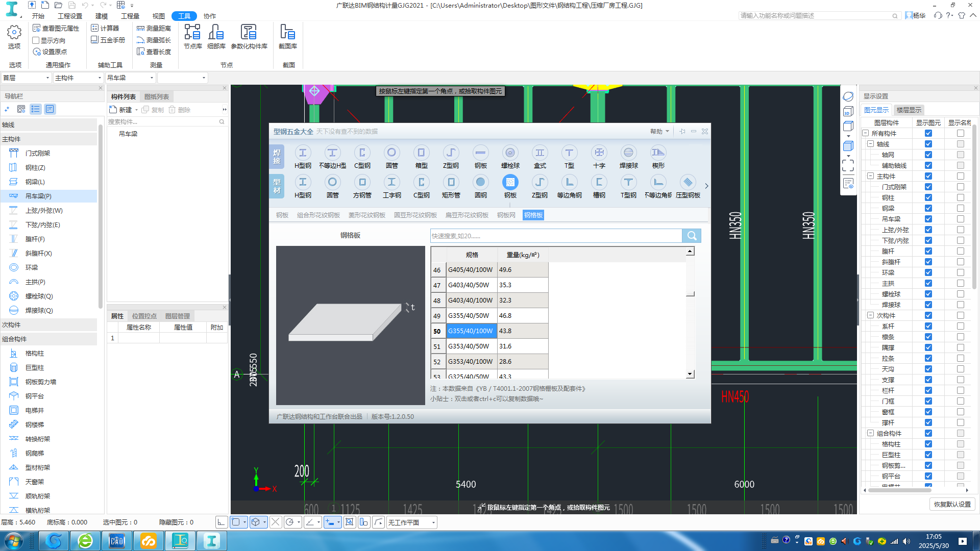Switch to 位置控点 tab
This screenshot has height=551, width=980.
click(x=144, y=316)
